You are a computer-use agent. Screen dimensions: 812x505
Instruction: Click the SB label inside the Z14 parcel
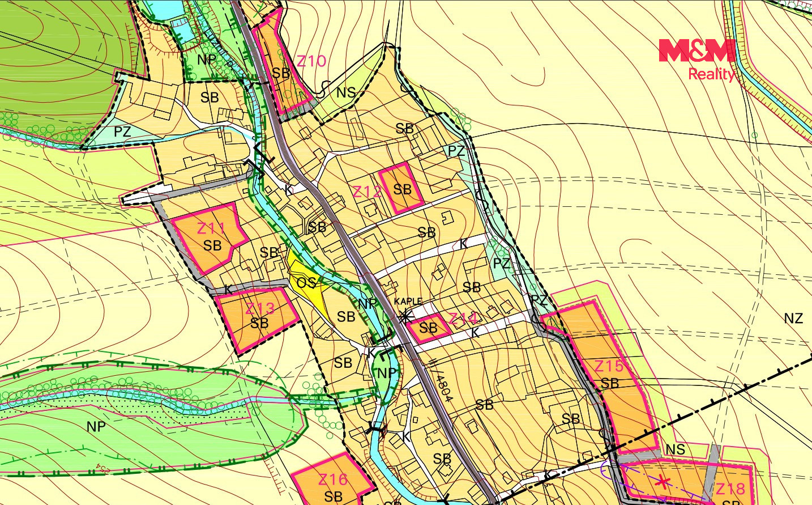[428, 328]
